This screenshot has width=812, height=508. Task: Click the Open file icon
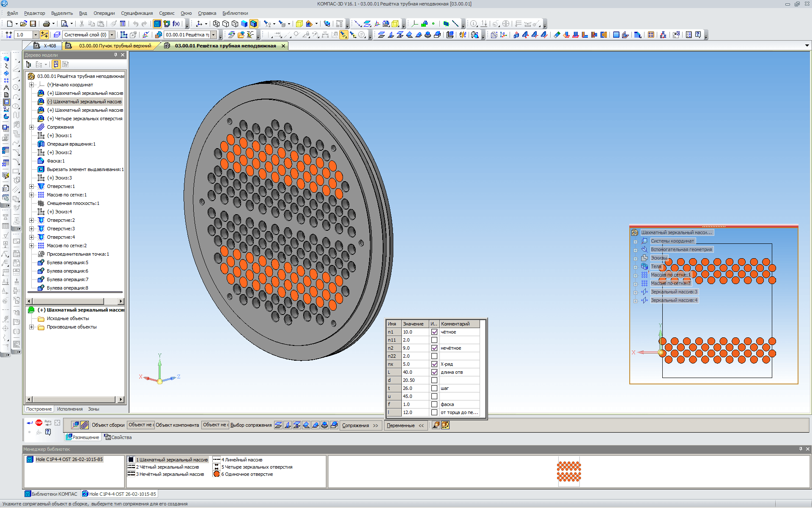[x=24, y=24]
